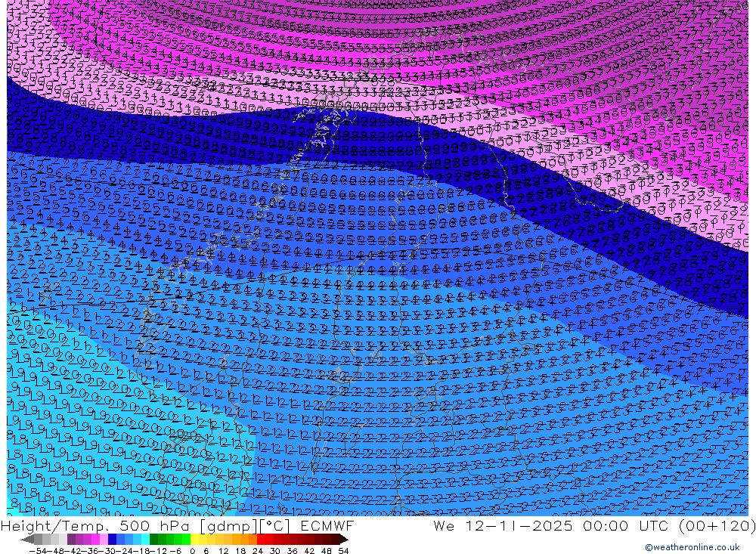Click the 'Height/Temp. 500 hPa' chart title

click(96, 525)
